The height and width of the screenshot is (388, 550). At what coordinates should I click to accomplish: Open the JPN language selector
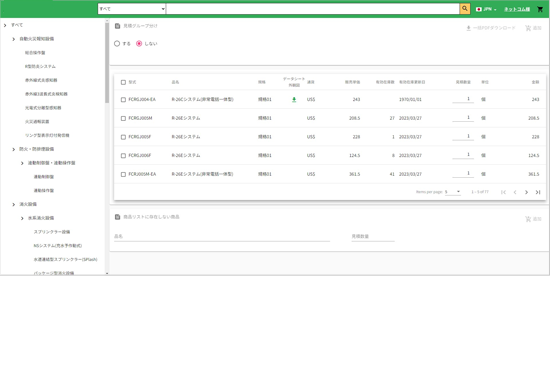coord(486,9)
